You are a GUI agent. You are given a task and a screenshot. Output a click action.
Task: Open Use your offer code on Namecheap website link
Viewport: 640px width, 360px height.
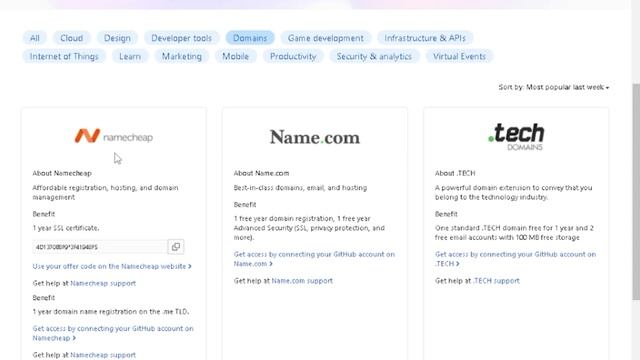click(x=112, y=266)
